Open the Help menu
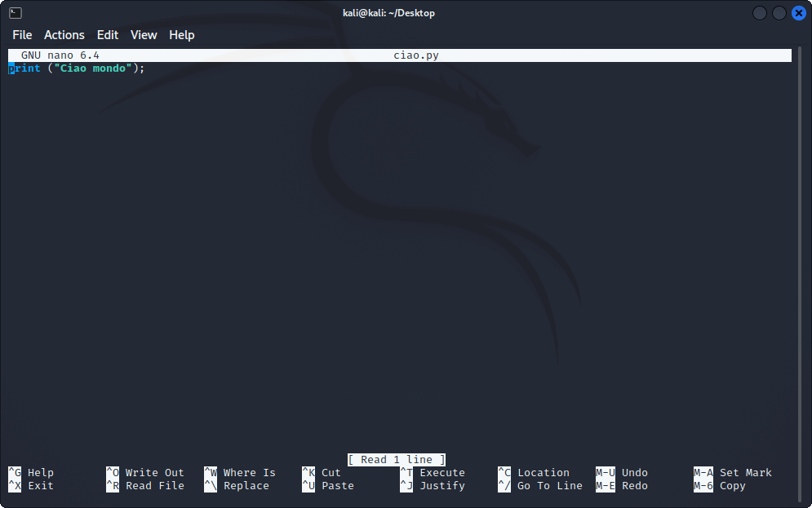 (x=181, y=35)
